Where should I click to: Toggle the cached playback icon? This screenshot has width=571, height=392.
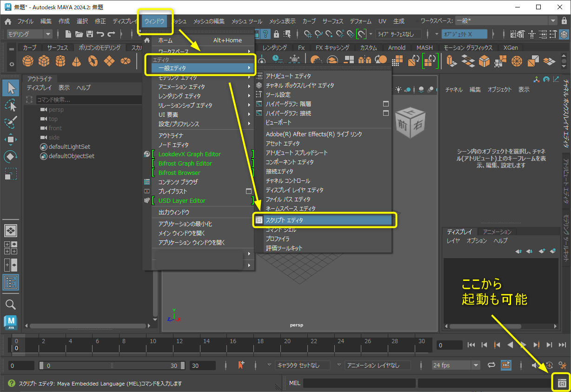[x=506, y=365]
